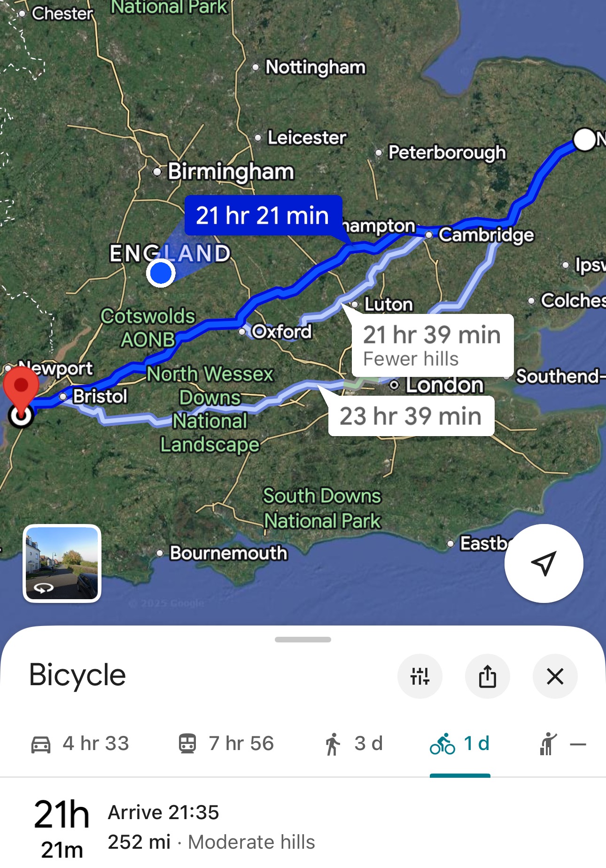Open the 21h 21m route details row
The width and height of the screenshot is (606, 868).
pyautogui.click(x=303, y=827)
